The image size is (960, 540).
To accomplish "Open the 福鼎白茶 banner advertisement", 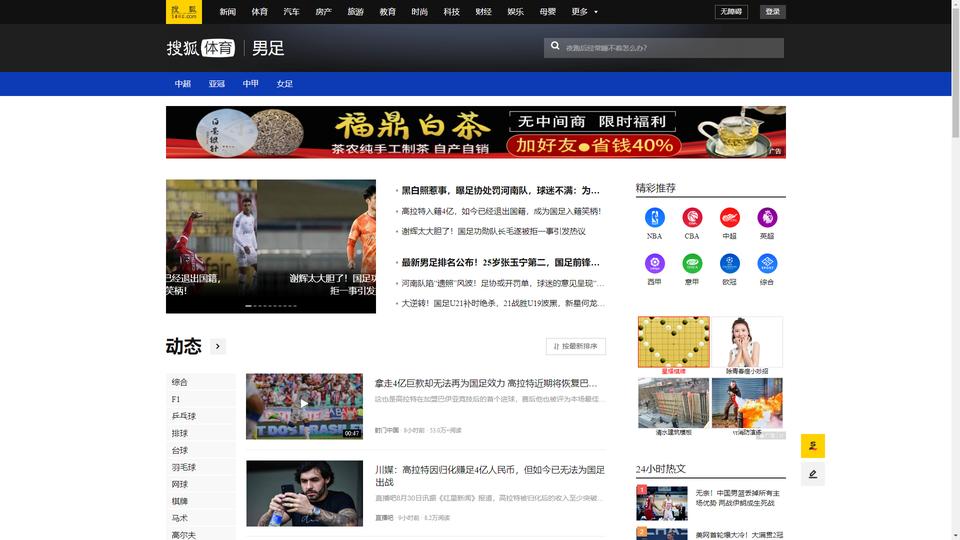I will (x=476, y=132).
